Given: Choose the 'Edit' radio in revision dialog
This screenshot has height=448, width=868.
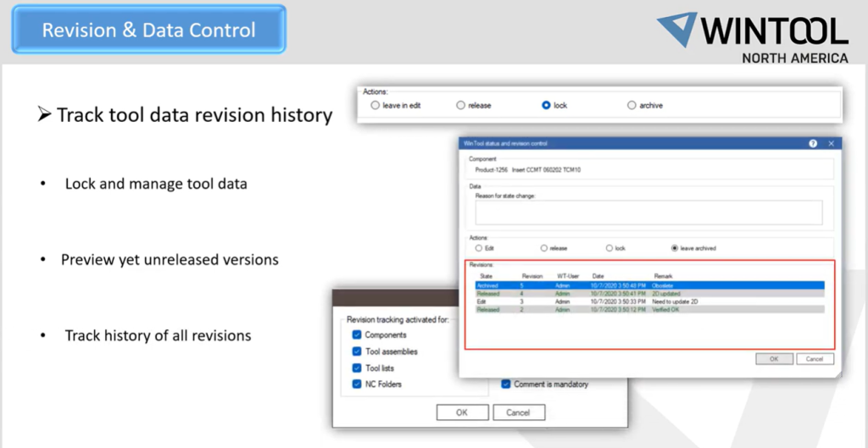Looking at the screenshot, I should click(480, 248).
